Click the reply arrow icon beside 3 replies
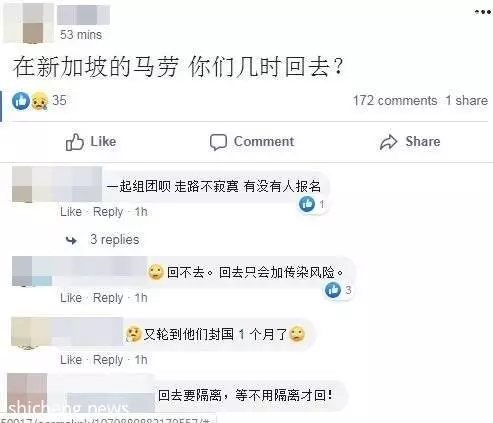This screenshot has height=423, width=493. (x=71, y=240)
